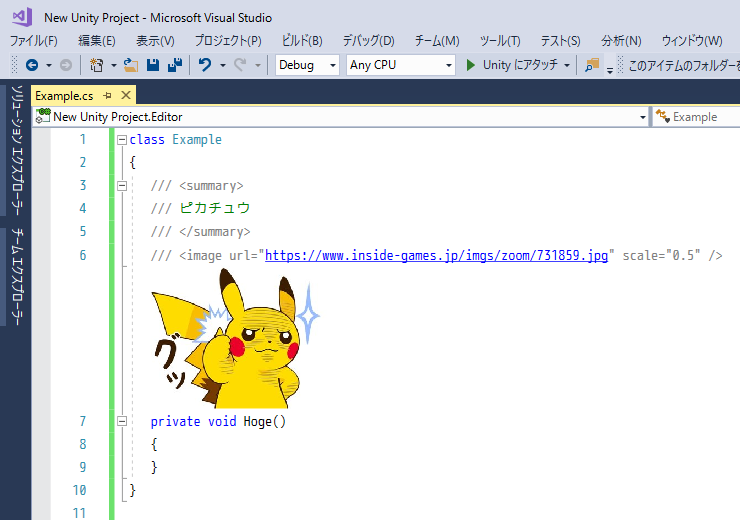This screenshot has width=740, height=520.
Task: Click the Navigate Forward arrow icon
Action: tap(66, 65)
